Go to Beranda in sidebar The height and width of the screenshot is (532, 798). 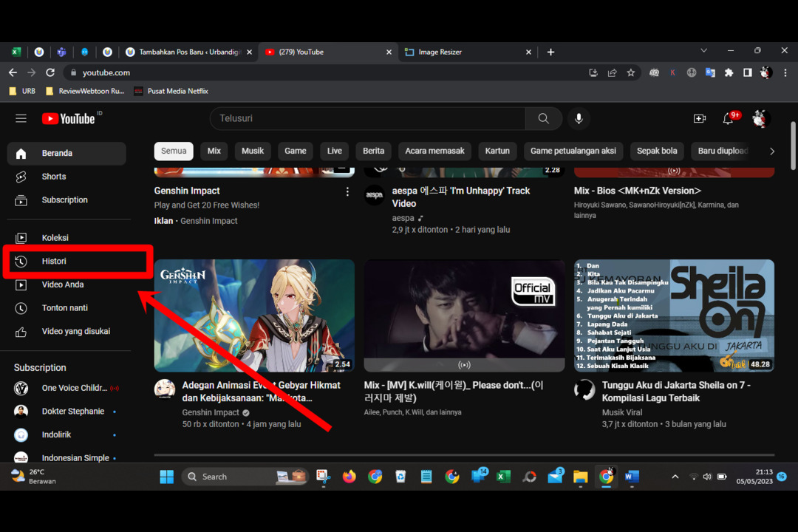(66, 153)
